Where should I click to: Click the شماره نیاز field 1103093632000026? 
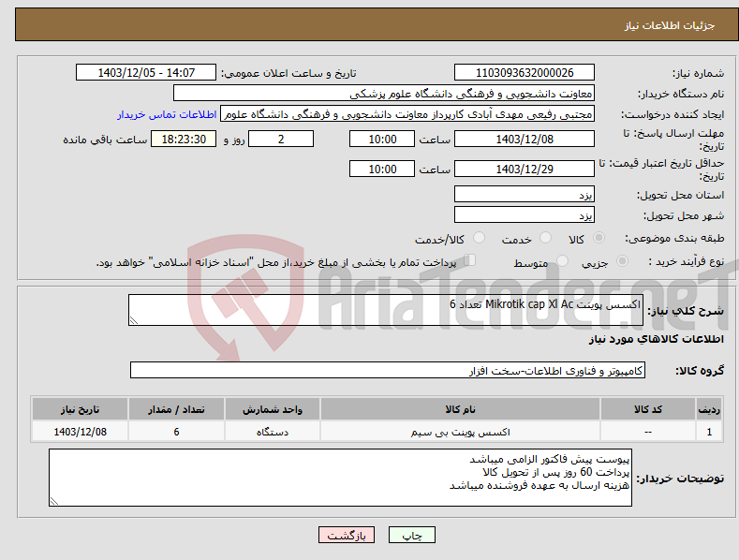pos(525,73)
